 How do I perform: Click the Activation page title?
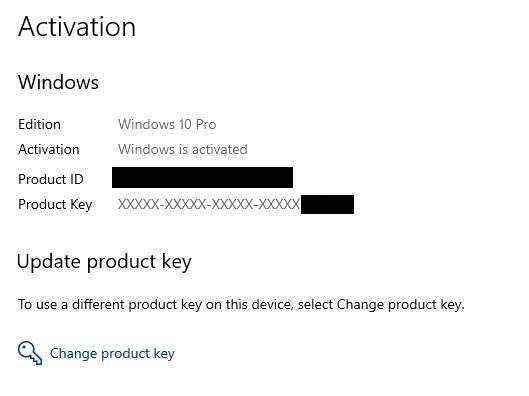(77, 27)
